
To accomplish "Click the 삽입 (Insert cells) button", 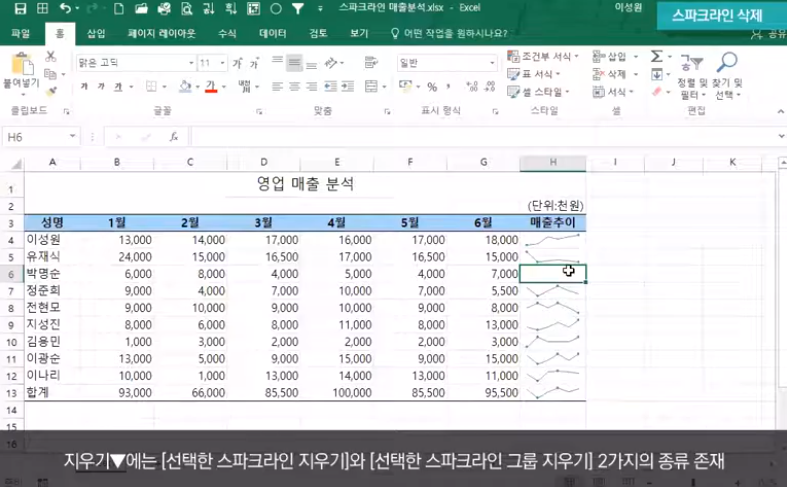I will (615, 56).
